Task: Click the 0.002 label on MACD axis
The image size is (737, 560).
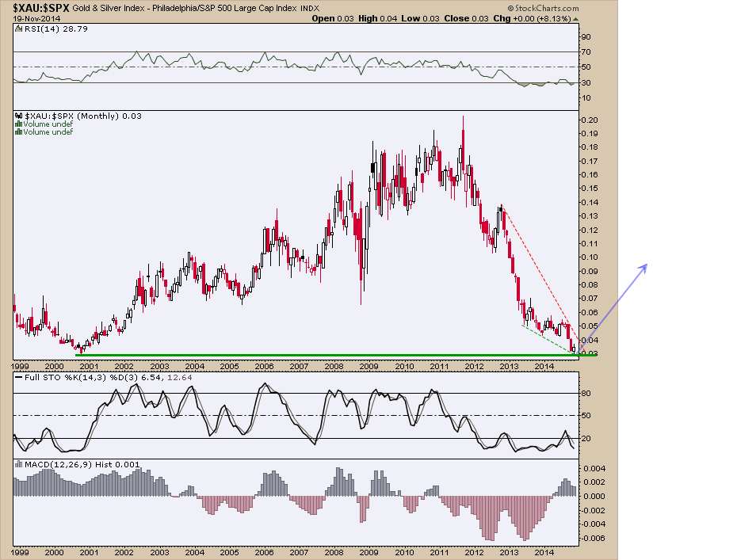Action: (594, 482)
